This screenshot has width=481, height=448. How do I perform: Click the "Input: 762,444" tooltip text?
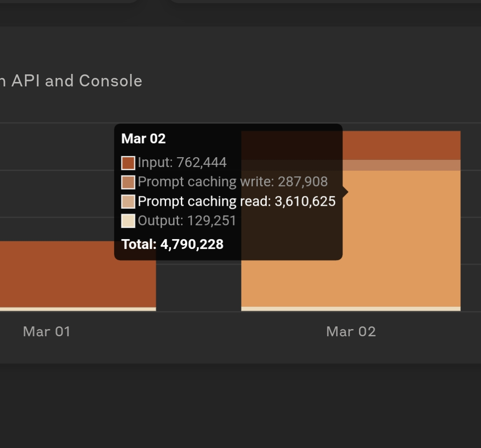(x=182, y=163)
